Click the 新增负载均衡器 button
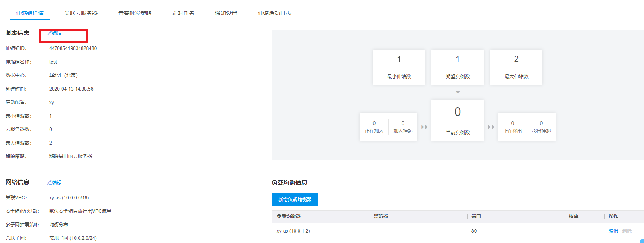Viewport: 644px width, 243px height. click(x=295, y=199)
